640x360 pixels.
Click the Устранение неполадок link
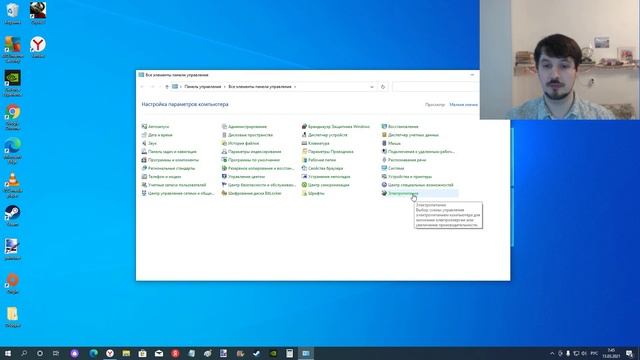pos(329,177)
